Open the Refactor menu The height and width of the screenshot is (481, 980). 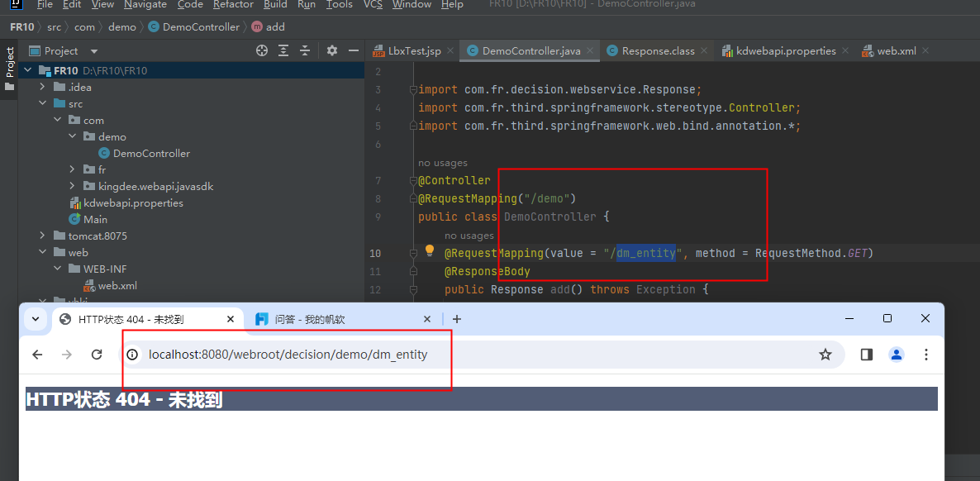(233, 5)
